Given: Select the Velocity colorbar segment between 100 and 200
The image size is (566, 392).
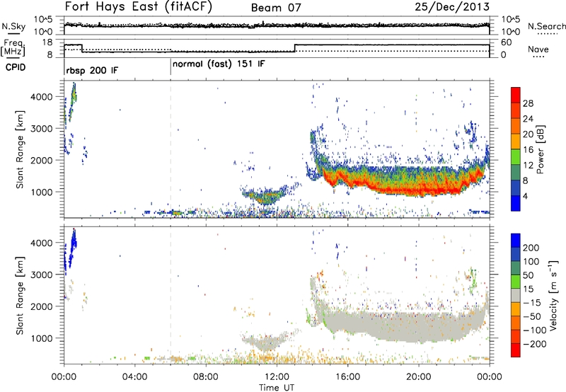Looking at the screenshot, I should coord(516,255).
